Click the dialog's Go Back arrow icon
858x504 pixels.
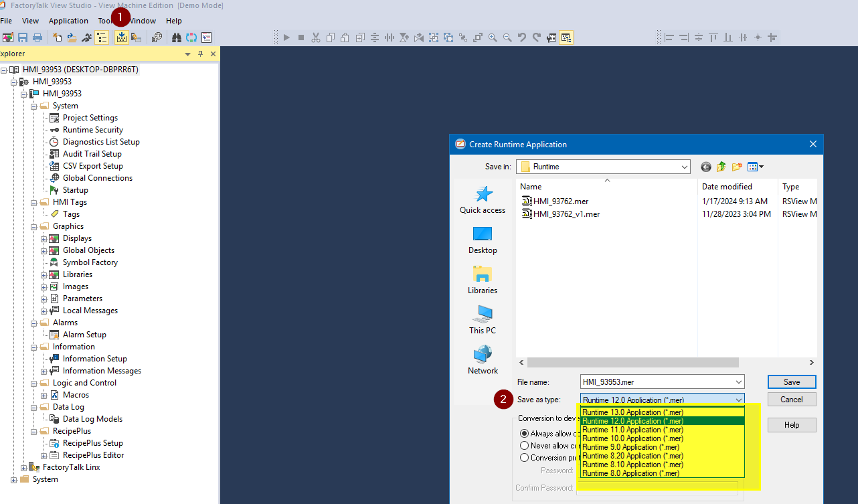click(x=706, y=167)
